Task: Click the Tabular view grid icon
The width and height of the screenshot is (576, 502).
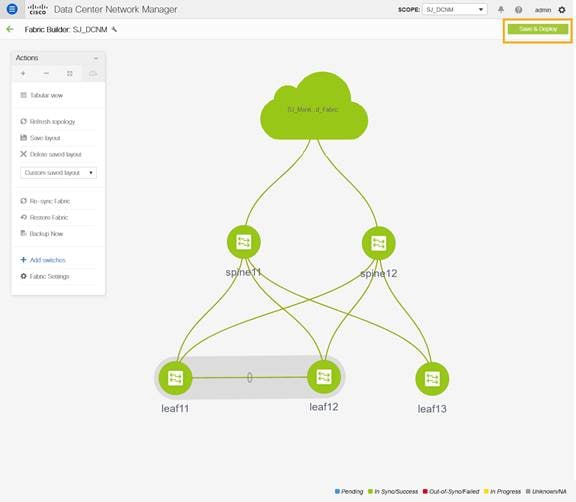Action: tap(24, 95)
